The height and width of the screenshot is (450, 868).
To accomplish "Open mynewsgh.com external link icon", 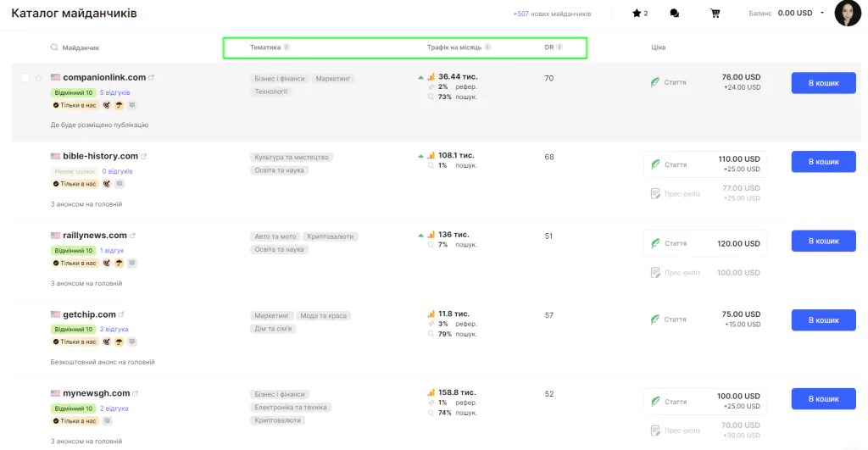I will (135, 393).
